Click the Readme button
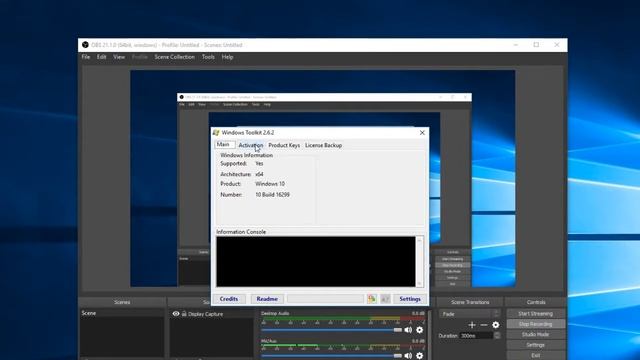640x360 pixels. (267, 299)
